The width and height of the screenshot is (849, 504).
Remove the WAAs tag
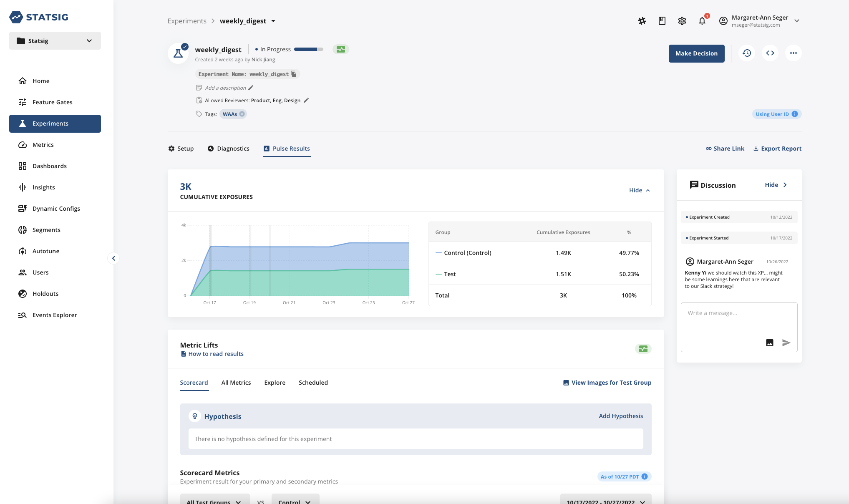[242, 114]
